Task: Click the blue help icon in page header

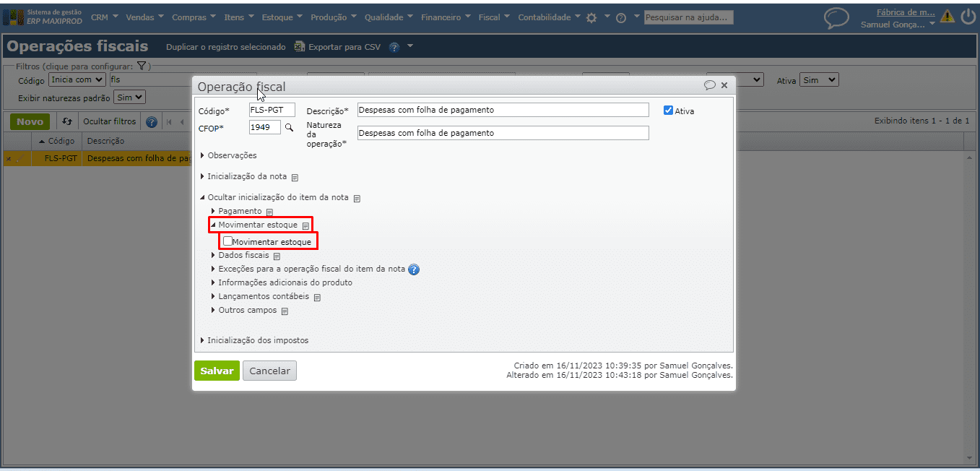Action: point(394,47)
